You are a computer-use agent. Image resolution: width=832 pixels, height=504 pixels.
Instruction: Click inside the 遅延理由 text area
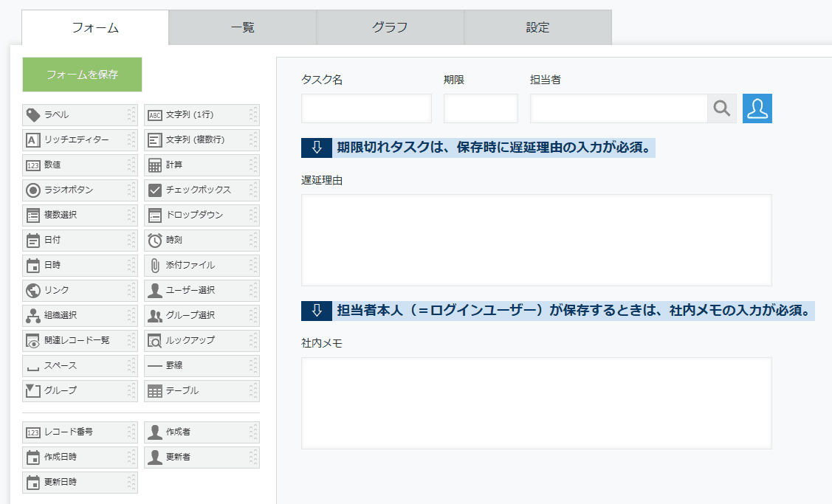(537, 241)
